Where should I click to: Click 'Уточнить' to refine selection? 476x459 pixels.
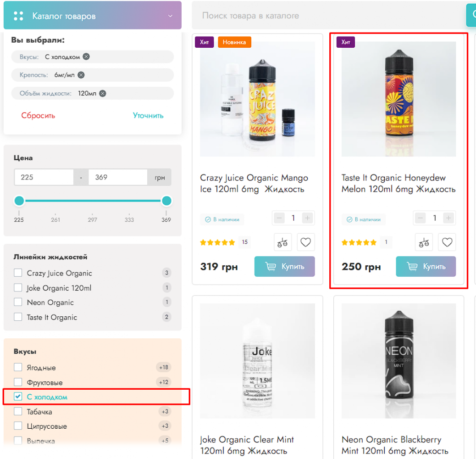point(148,116)
